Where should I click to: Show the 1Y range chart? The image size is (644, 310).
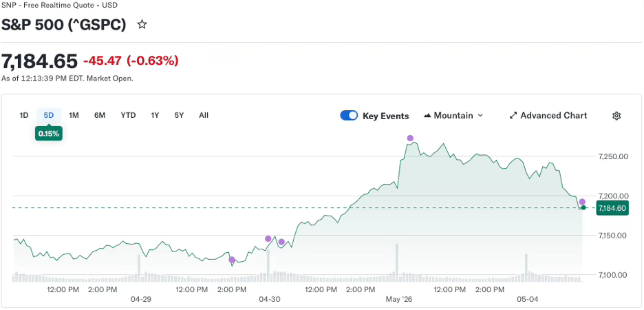155,116
